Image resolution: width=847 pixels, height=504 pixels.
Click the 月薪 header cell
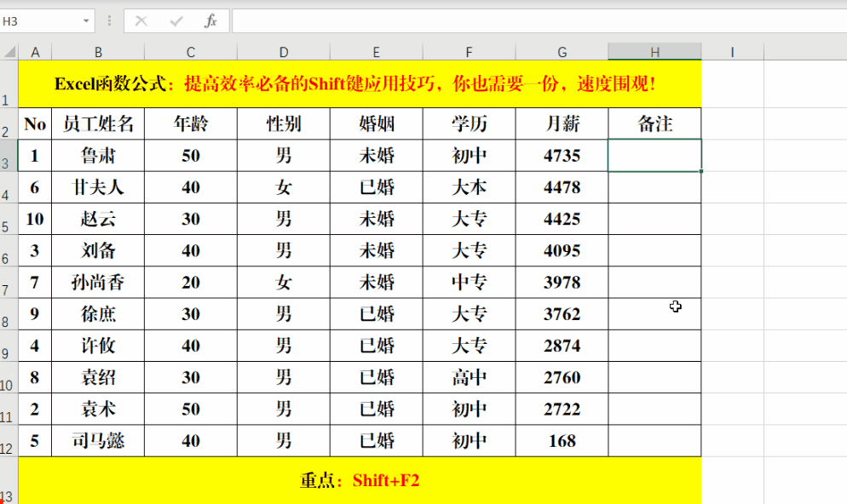(x=562, y=123)
